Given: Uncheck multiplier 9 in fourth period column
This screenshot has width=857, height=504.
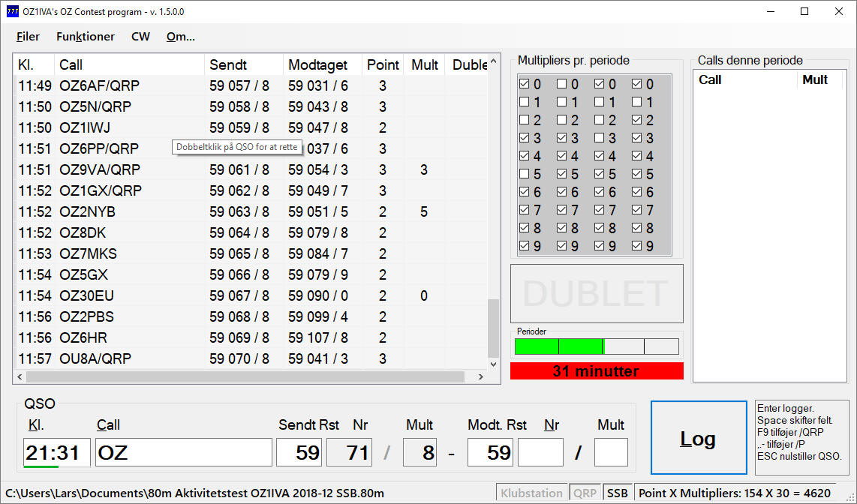Looking at the screenshot, I should (636, 246).
